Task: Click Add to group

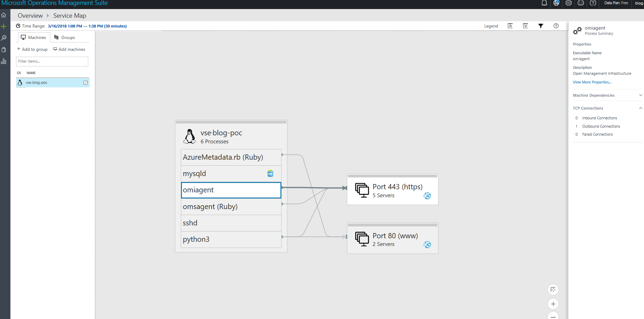Action: 32,49
